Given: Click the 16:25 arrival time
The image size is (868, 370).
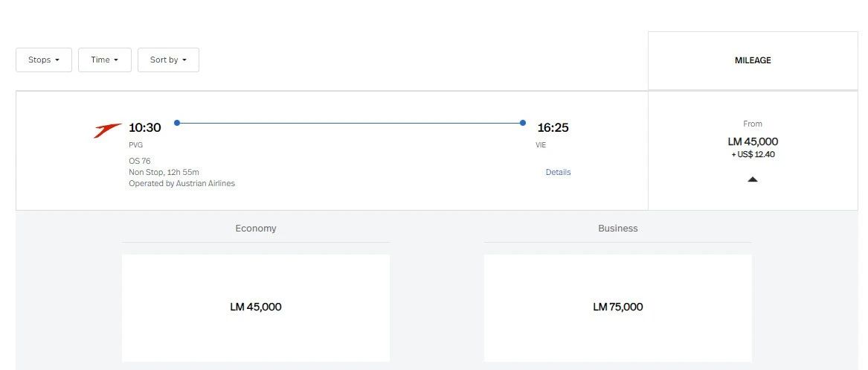Looking at the screenshot, I should (x=553, y=128).
